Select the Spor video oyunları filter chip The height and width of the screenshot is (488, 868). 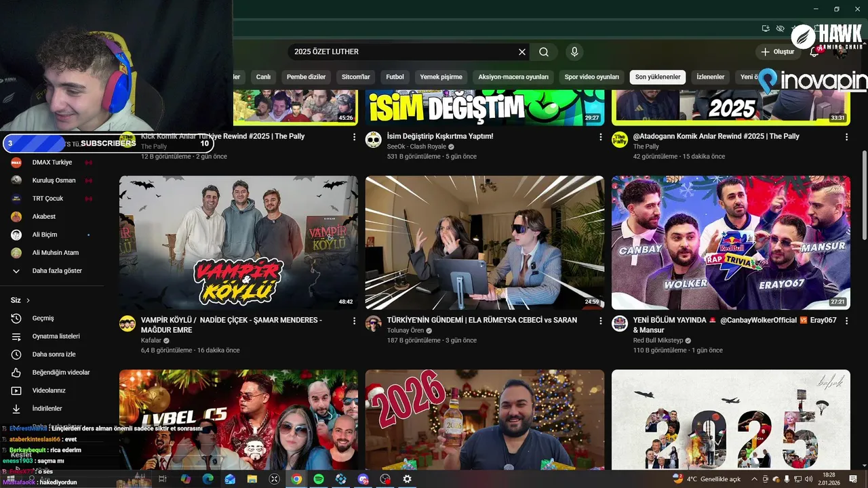[592, 77]
